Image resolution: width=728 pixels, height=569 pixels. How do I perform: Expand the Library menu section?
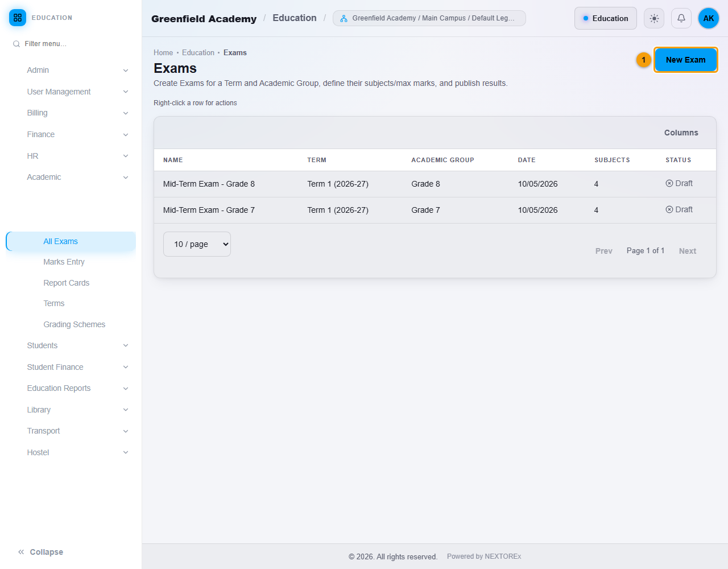[71, 410]
